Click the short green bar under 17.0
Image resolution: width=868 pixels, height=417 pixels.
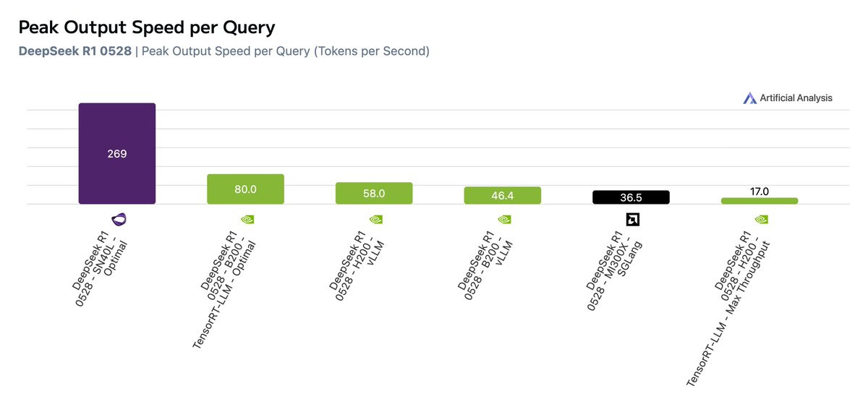coord(759,201)
